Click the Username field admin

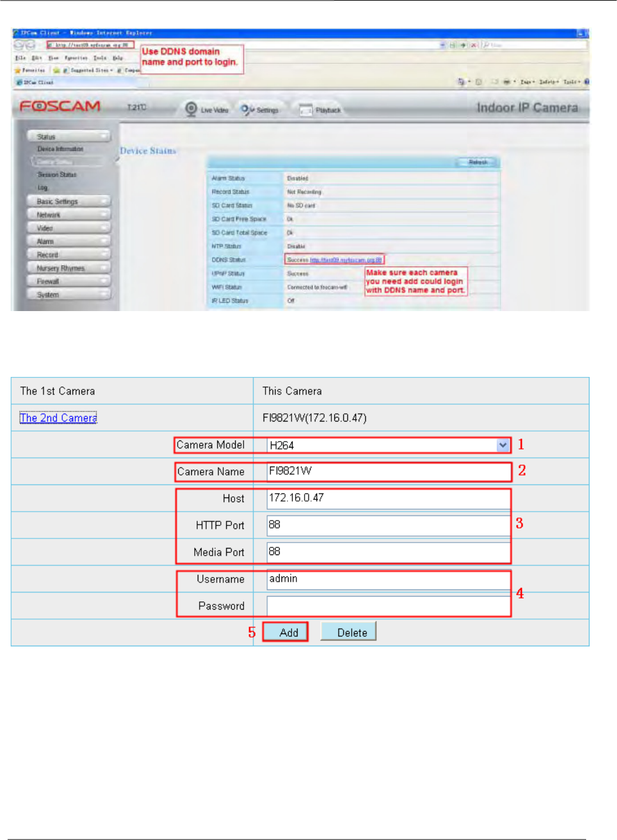coord(388,579)
